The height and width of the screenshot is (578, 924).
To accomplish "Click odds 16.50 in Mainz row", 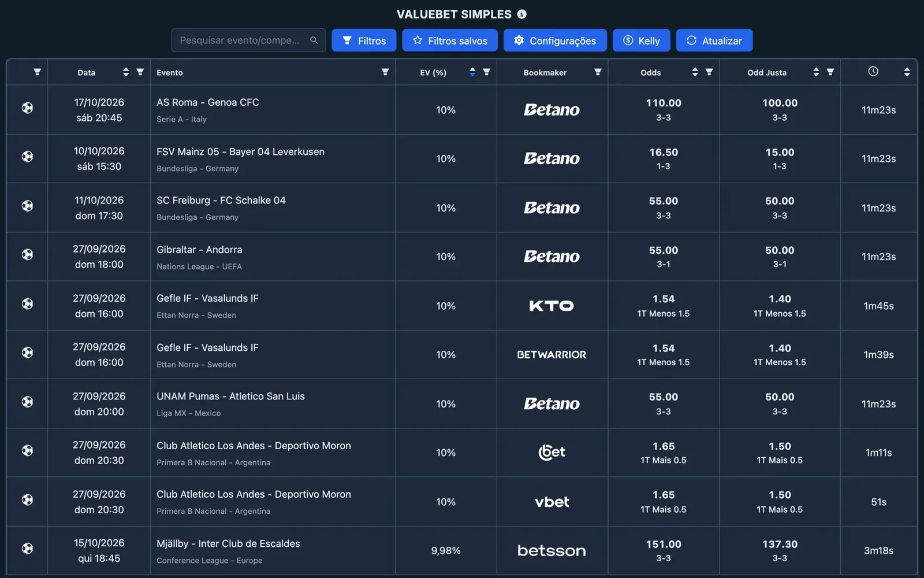I will coord(664,152).
